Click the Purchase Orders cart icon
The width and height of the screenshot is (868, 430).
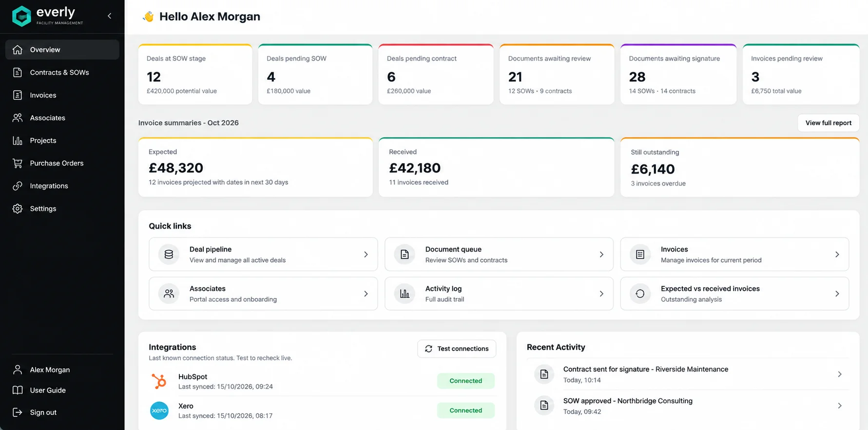click(x=18, y=163)
